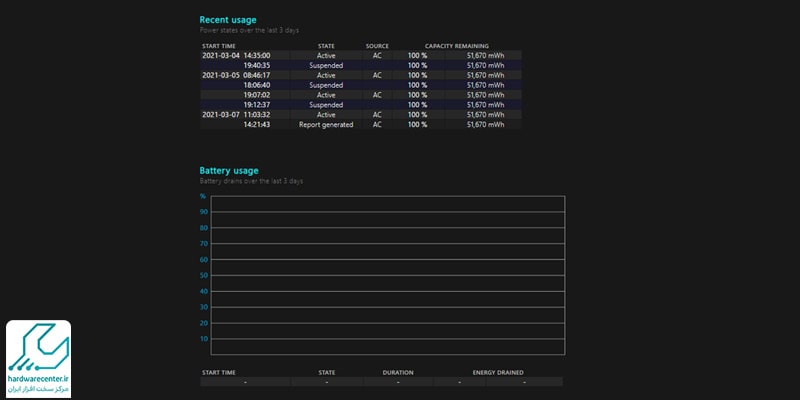Click the 40 label on chart axis
Image resolution: width=800 pixels, height=400 pixels.
coord(204,291)
